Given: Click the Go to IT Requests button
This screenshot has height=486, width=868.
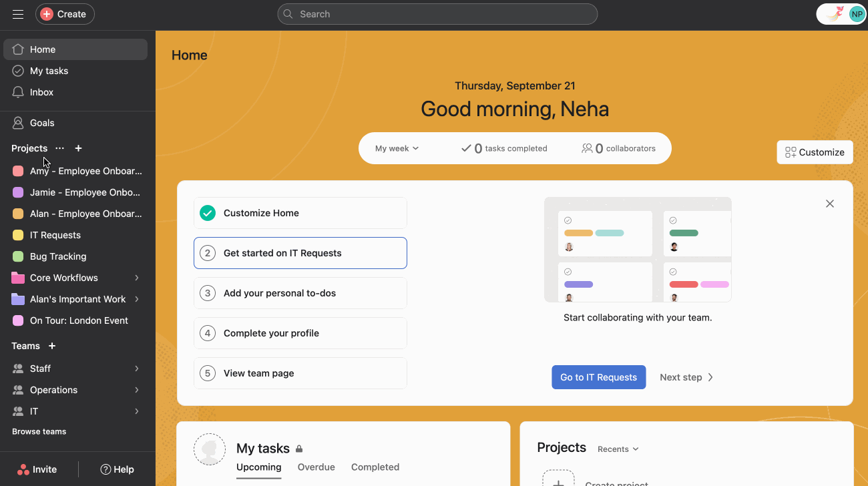Looking at the screenshot, I should click(598, 377).
